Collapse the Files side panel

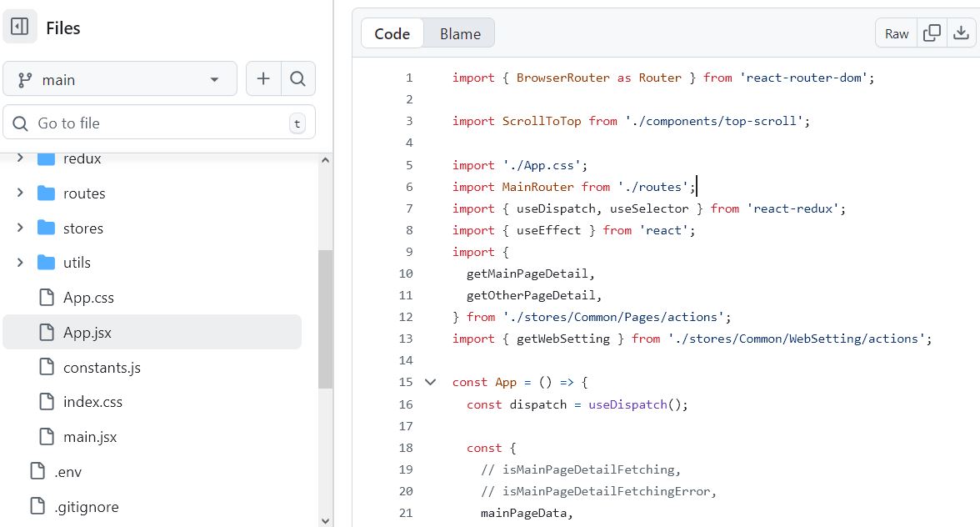click(x=18, y=27)
